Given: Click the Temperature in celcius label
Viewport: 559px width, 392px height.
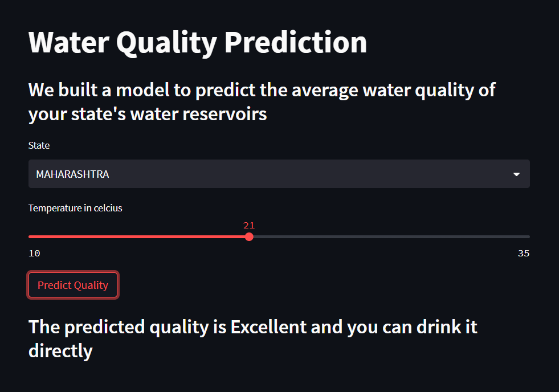Looking at the screenshot, I should pyautogui.click(x=75, y=208).
